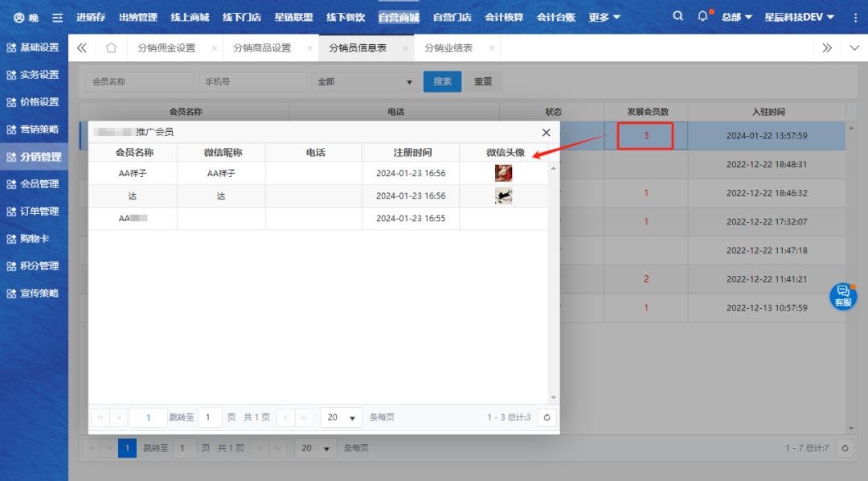This screenshot has height=481, width=868.
Task: Click the home icon in tab bar
Action: tap(111, 48)
